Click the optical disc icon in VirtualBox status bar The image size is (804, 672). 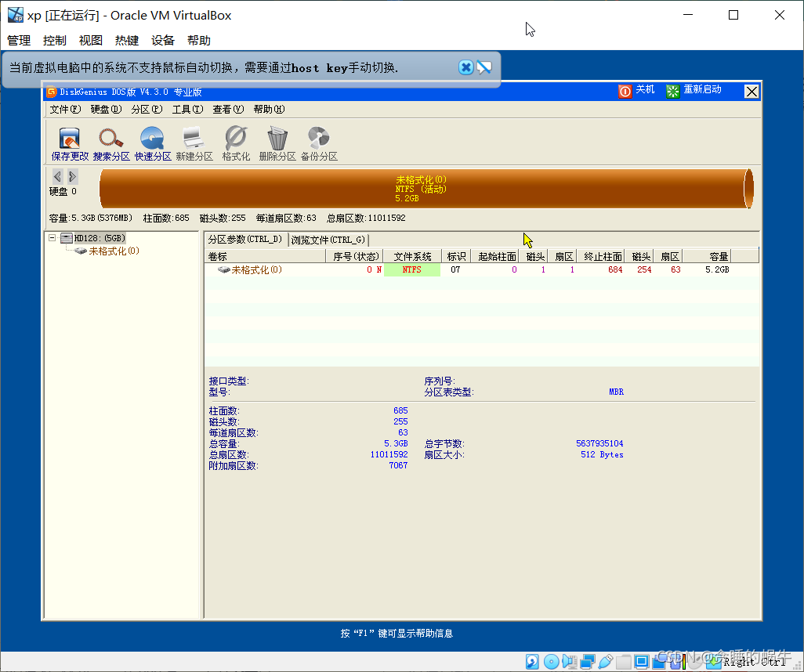coord(551,662)
